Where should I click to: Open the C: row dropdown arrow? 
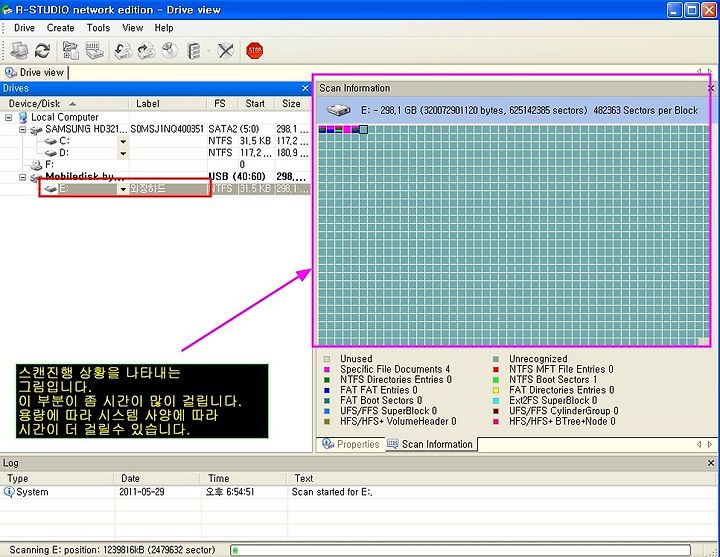click(123, 141)
